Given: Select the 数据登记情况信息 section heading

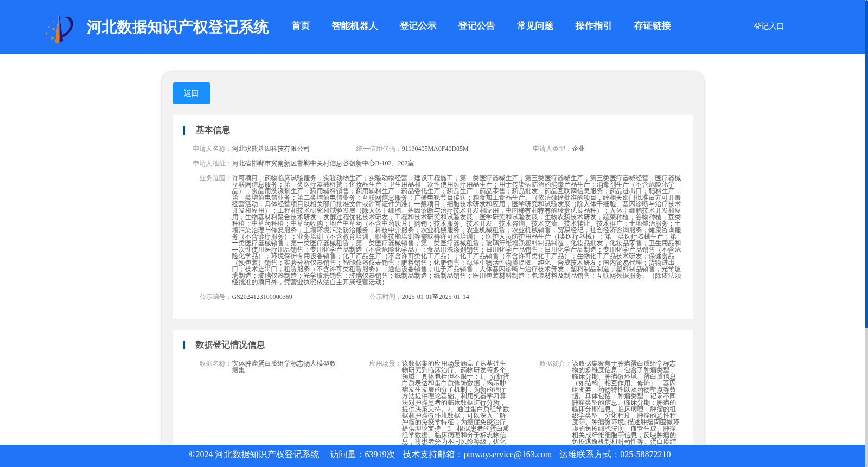Looking at the screenshot, I should pyautogui.click(x=230, y=345).
